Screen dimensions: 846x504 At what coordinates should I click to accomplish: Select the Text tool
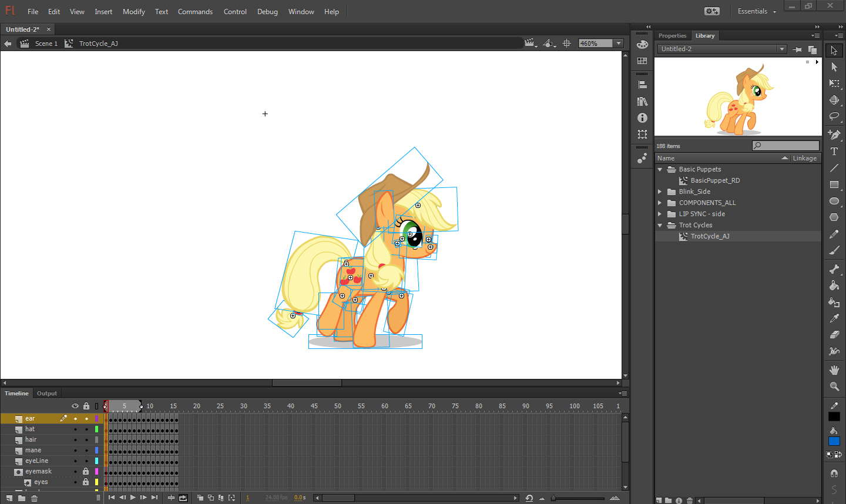tap(834, 152)
